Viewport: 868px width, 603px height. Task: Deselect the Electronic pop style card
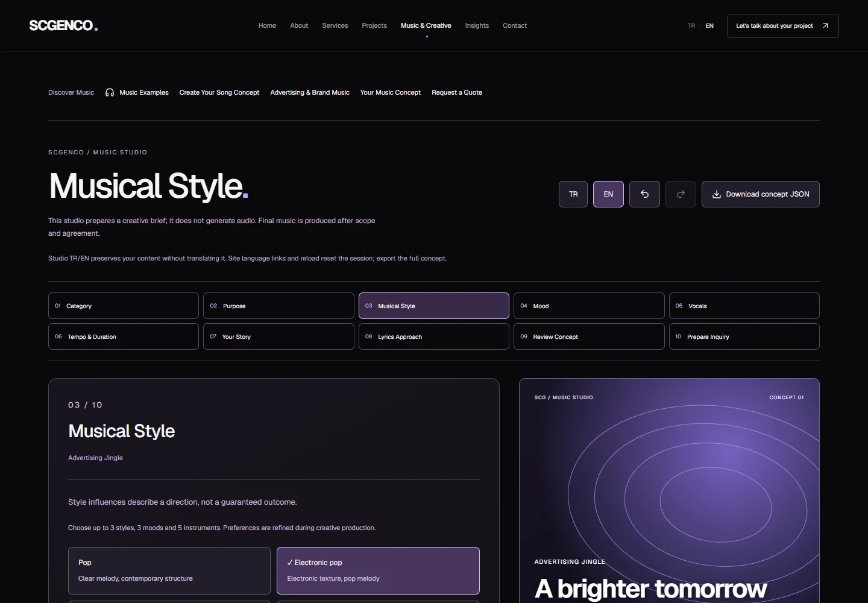pos(378,570)
